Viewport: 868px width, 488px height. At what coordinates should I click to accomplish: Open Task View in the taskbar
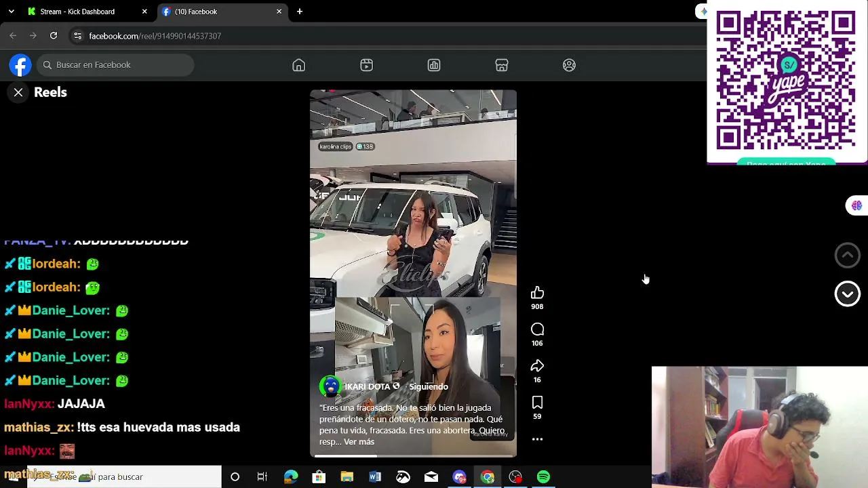262,477
